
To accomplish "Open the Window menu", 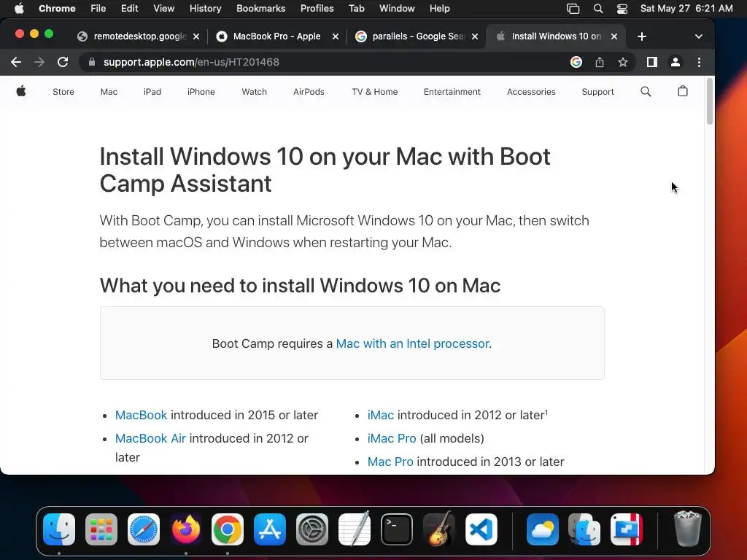I will pos(397,9).
